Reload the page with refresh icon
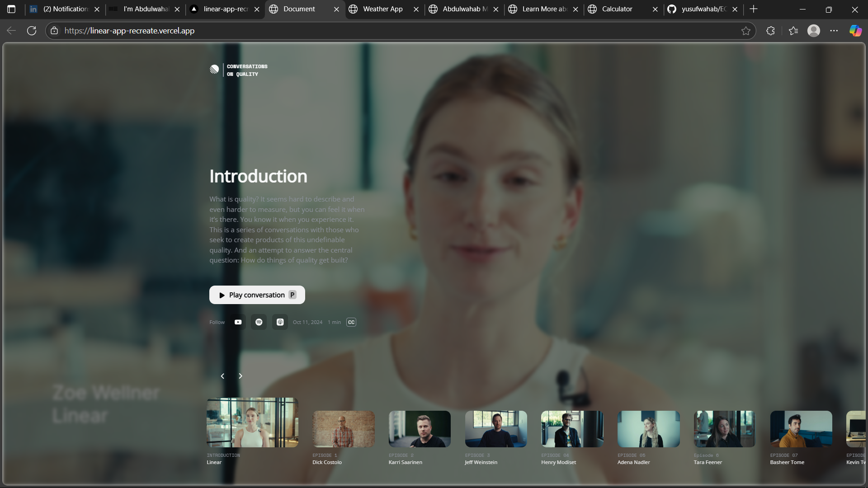Viewport: 868px width, 488px height. pos(32,31)
